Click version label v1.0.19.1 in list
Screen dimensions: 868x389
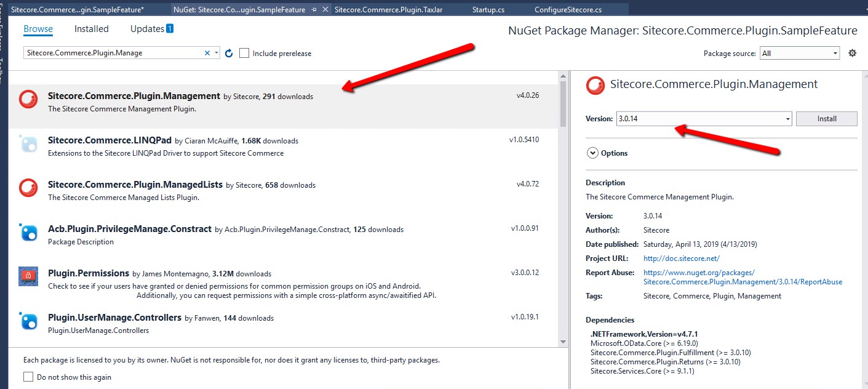[x=525, y=317]
